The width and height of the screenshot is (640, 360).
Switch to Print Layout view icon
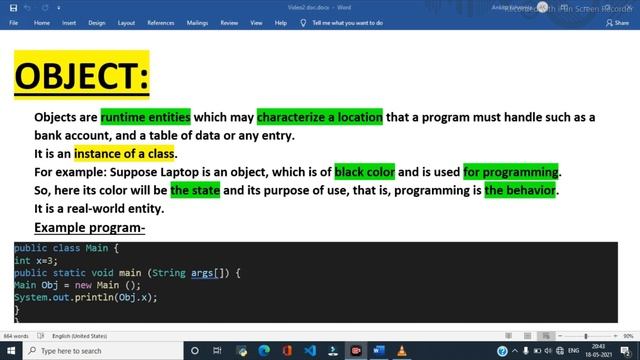pyautogui.click(x=528, y=336)
